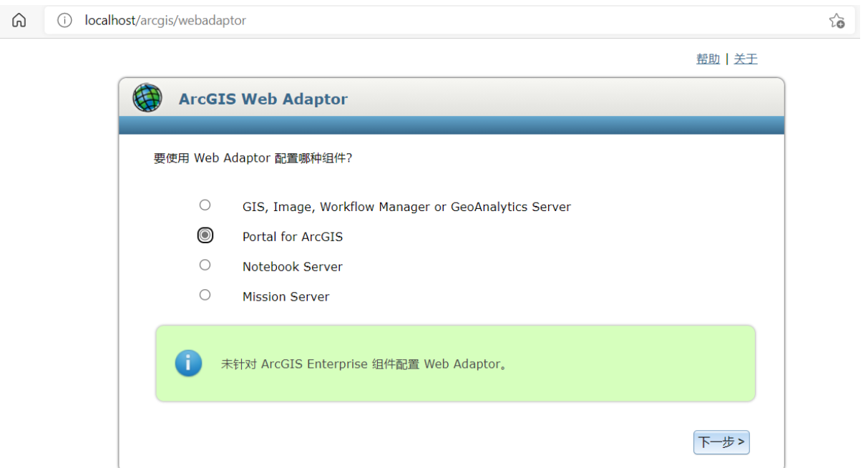868x468 pixels.
Task: Select the GIS, Image, Workflow Manager option
Action: [x=205, y=205]
